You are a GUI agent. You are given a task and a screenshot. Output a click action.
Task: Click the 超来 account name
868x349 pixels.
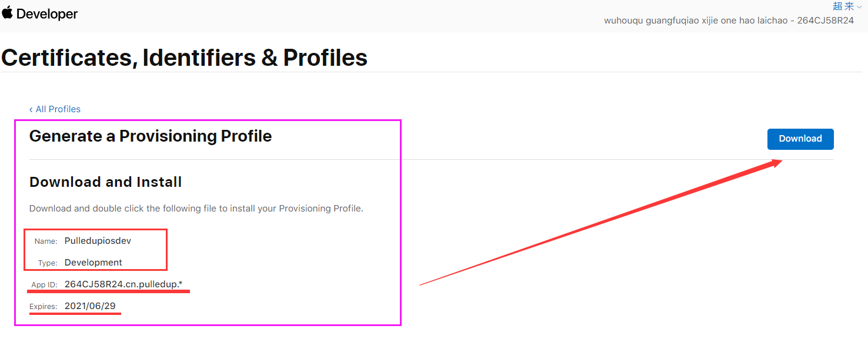point(843,6)
